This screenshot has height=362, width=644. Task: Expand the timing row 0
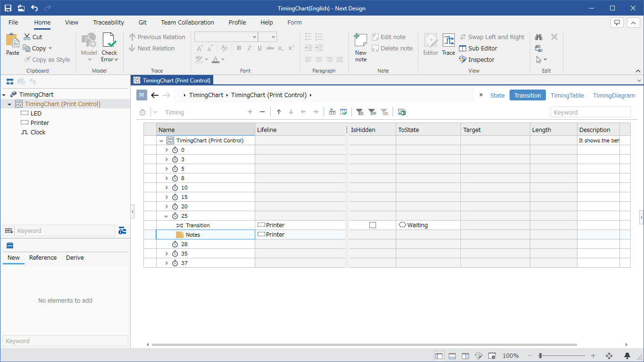167,150
